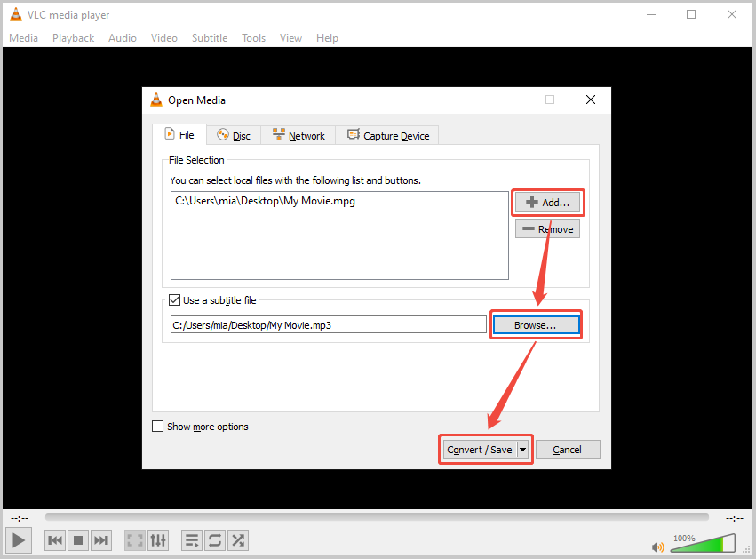The height and width of the screenshot is (559, 756).
Task: Click Browse... for subtitle file
Action: click(537, 325)
